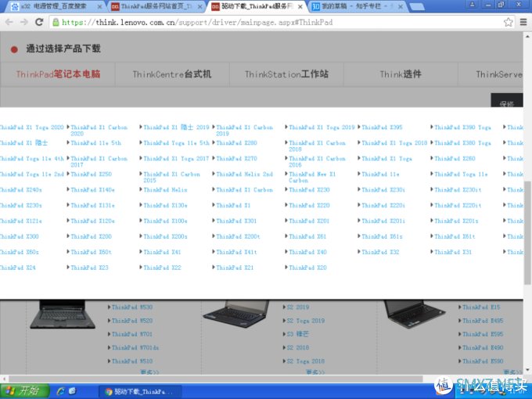Open the ThinkPad X270 link
The height and width of the screenshot is (399, 532).
point(236,159)
